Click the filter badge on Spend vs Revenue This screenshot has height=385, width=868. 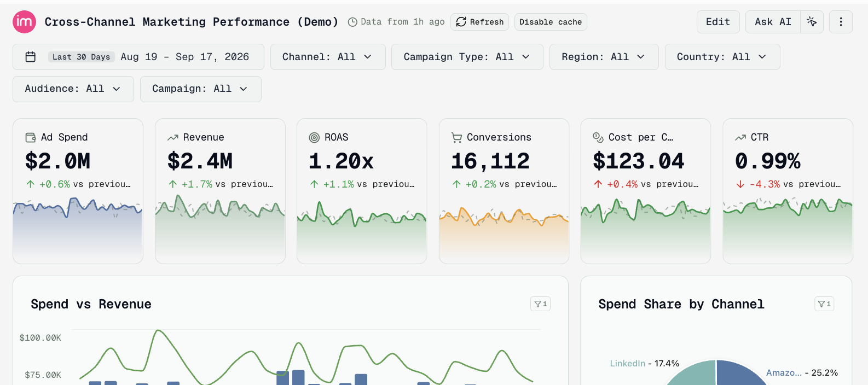pos(541,304)
